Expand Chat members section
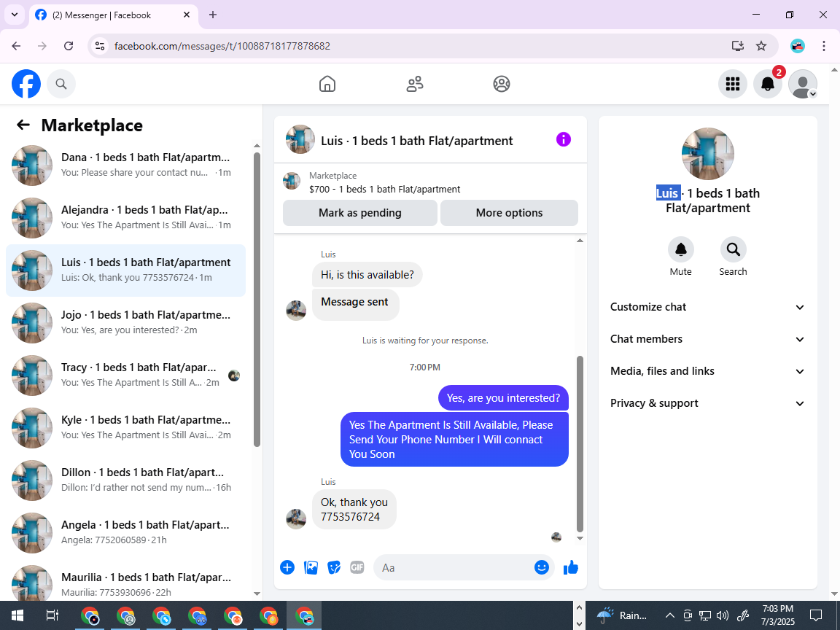 (x=708, y=339)
